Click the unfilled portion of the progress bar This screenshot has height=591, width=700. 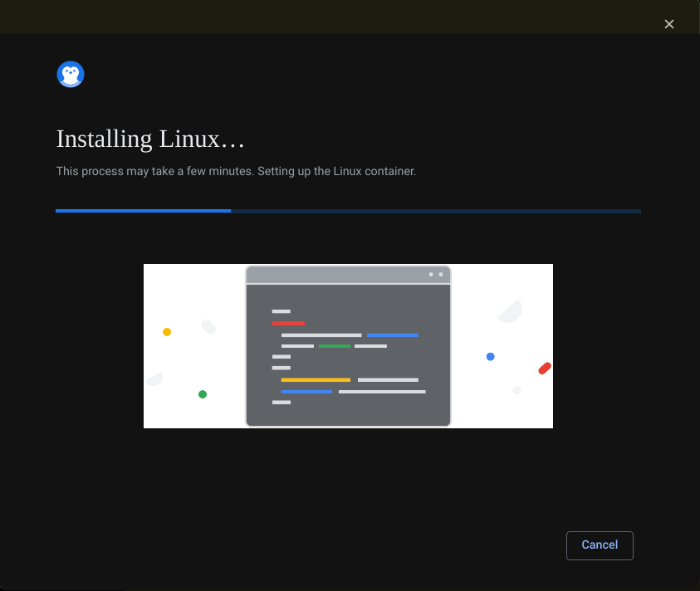click(435, 211)
